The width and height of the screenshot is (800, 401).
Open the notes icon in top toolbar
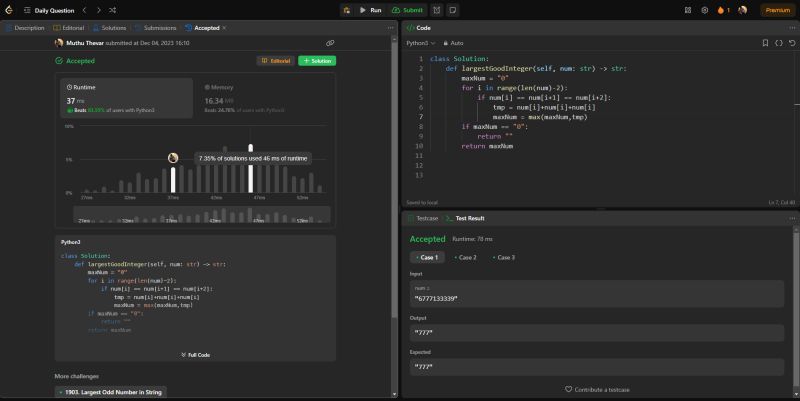tap(453, 10)
